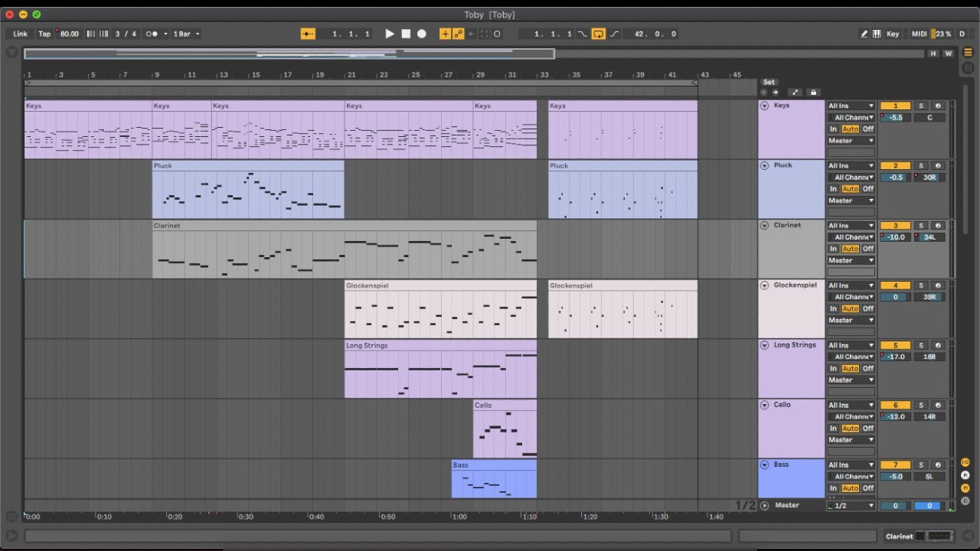980x551 pixels.
Task: Open Keys track All Ins input dropdown
Action: 851,106
